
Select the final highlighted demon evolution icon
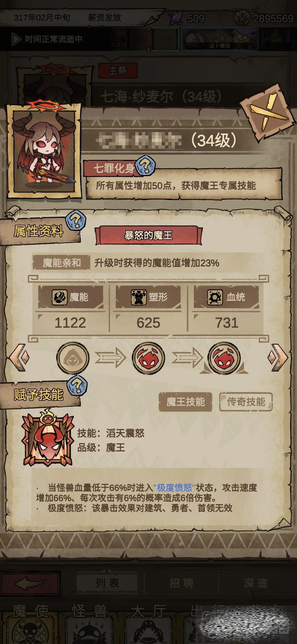pyautogui.click(x=224, y=358)
